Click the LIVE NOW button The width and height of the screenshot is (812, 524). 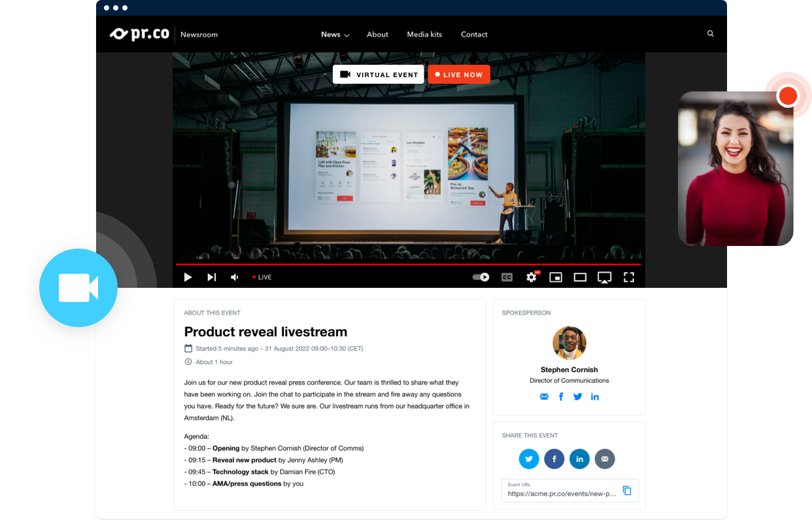[x=459, y=75]
